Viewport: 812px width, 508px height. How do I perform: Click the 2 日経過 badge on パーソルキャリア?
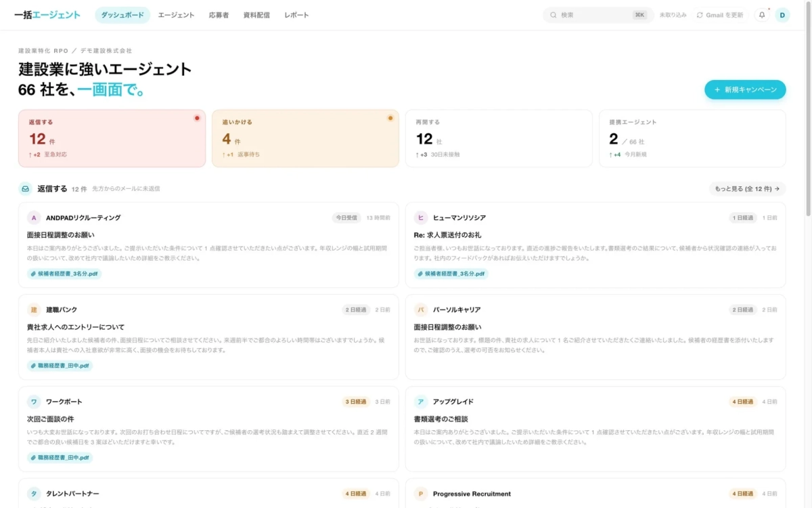coord(743,310)
